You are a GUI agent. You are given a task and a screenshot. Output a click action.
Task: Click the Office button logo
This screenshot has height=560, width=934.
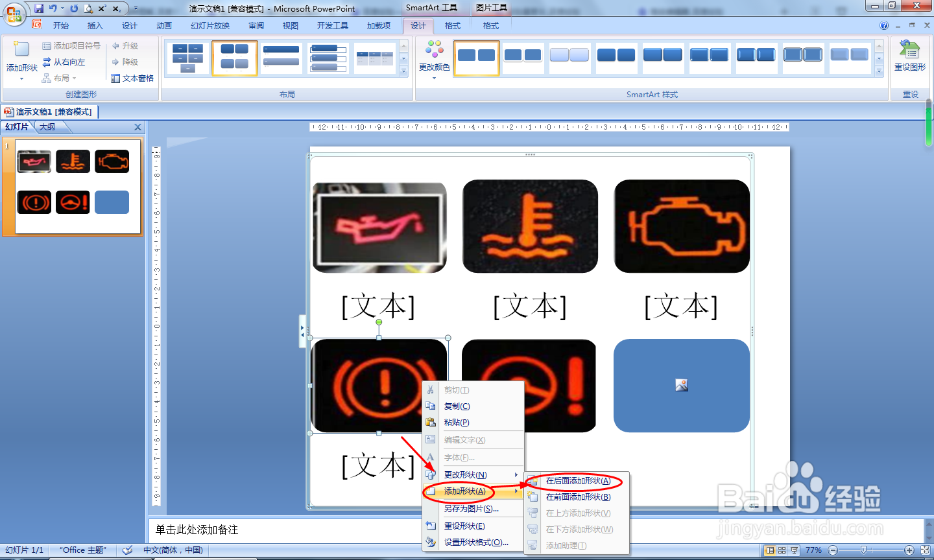(x=14, y=13)
